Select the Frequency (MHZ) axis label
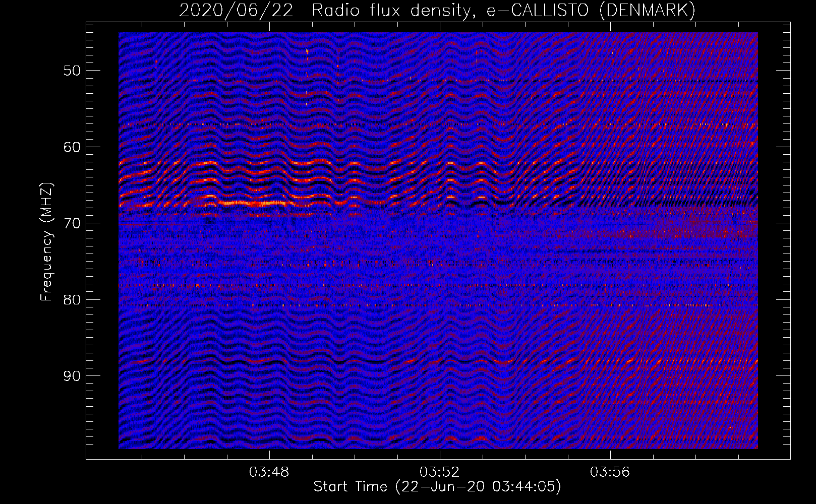Screen dimensions: 816x504 [x=46, y=242]
